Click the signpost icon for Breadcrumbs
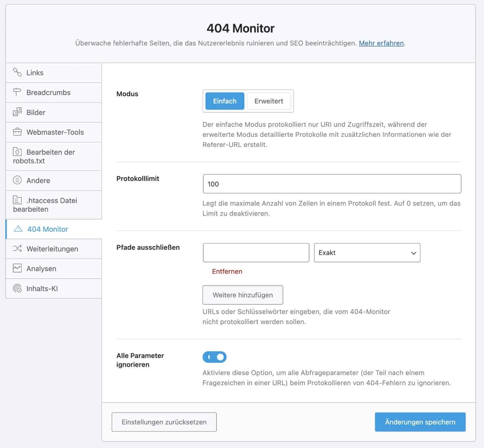Viewport: 484px width, 448px height. click(x=17, y=92)
